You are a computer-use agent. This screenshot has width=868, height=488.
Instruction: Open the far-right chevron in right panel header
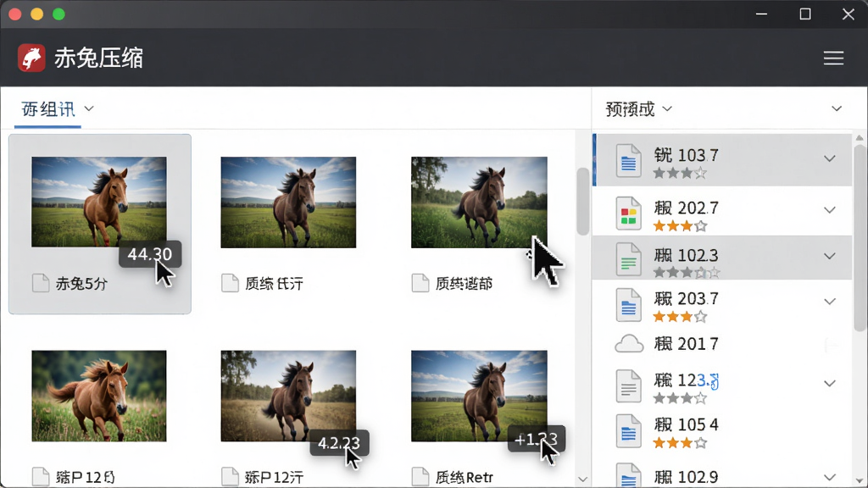(837, 108)
